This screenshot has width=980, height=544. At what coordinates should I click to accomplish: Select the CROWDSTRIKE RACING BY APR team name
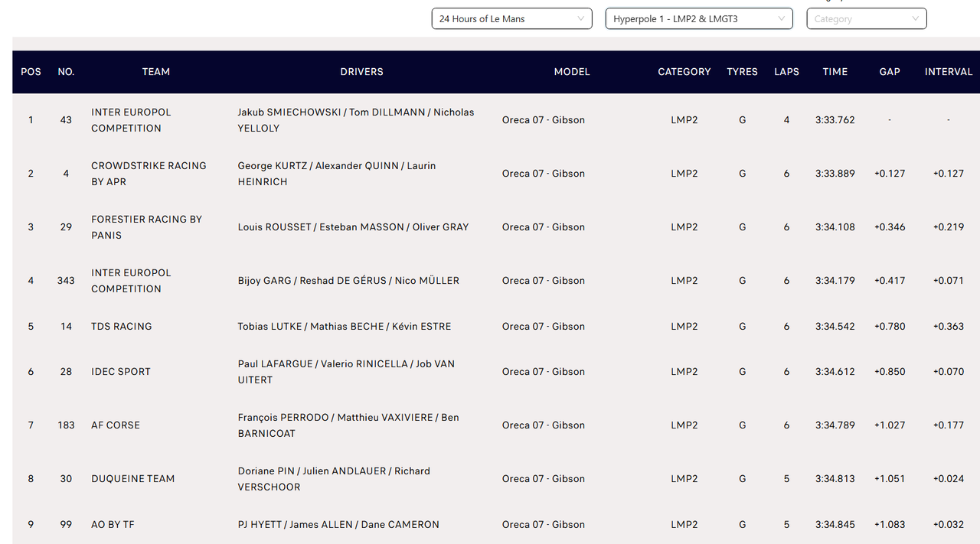point(149,174)
